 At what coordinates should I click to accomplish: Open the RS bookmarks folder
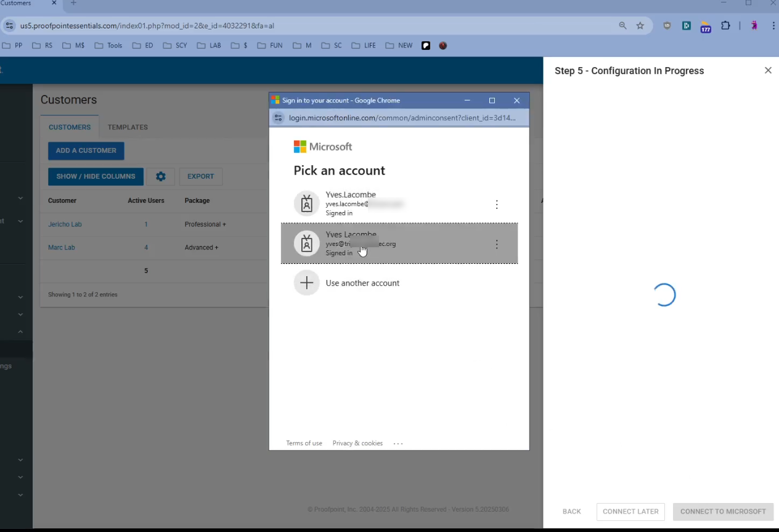[x=42, y=46]
